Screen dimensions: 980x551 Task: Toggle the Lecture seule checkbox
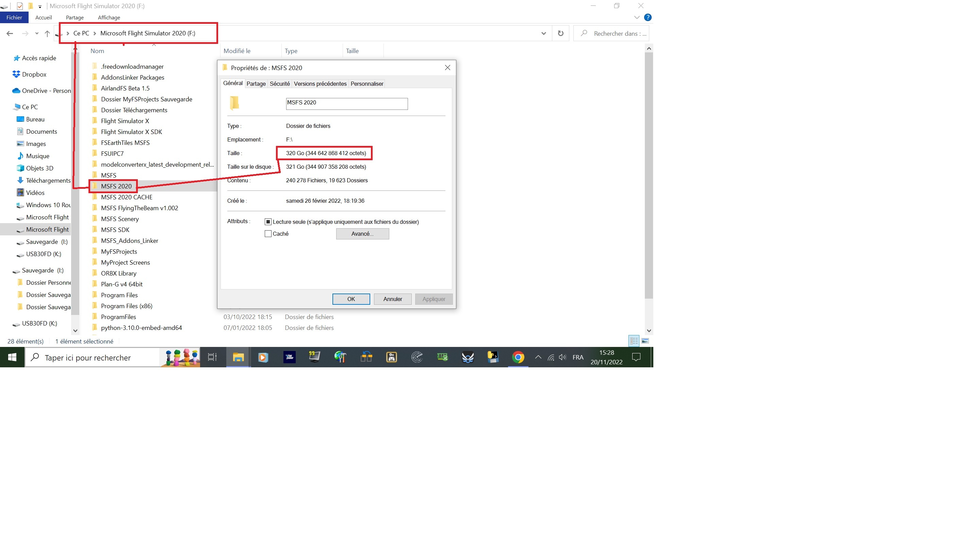point(268,222)
